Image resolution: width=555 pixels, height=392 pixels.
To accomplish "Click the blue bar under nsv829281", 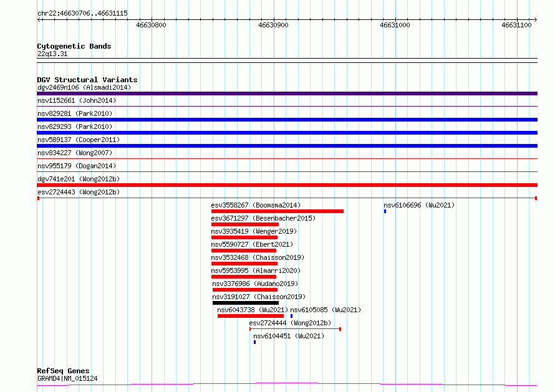I will [287, 120].
